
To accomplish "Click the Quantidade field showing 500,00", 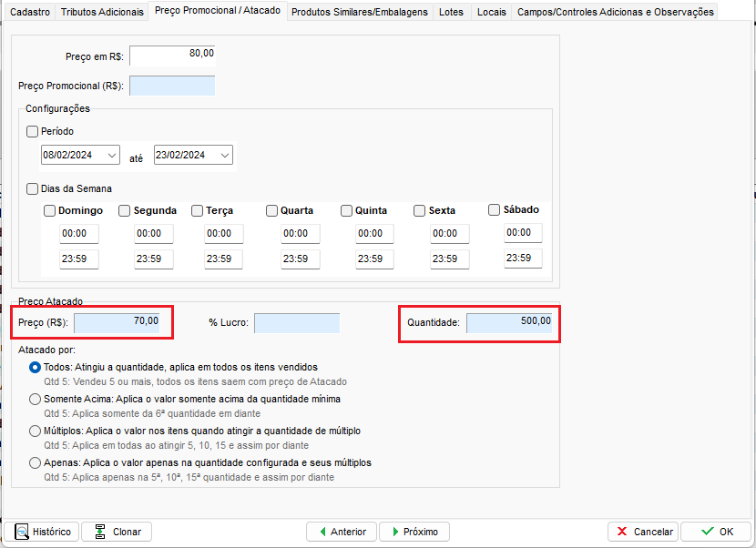I will point(510,322).
